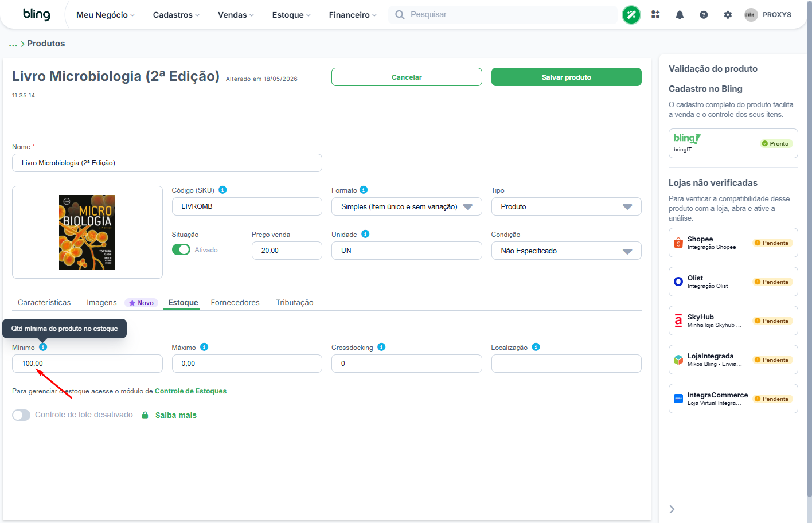This screenshot has height=523, width=812.
Task: Click Saiba mais link
Action: pos(176,415)
